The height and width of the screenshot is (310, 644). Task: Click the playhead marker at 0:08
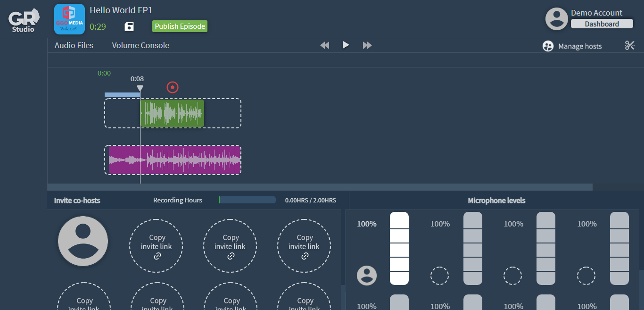tap(140, 88)
